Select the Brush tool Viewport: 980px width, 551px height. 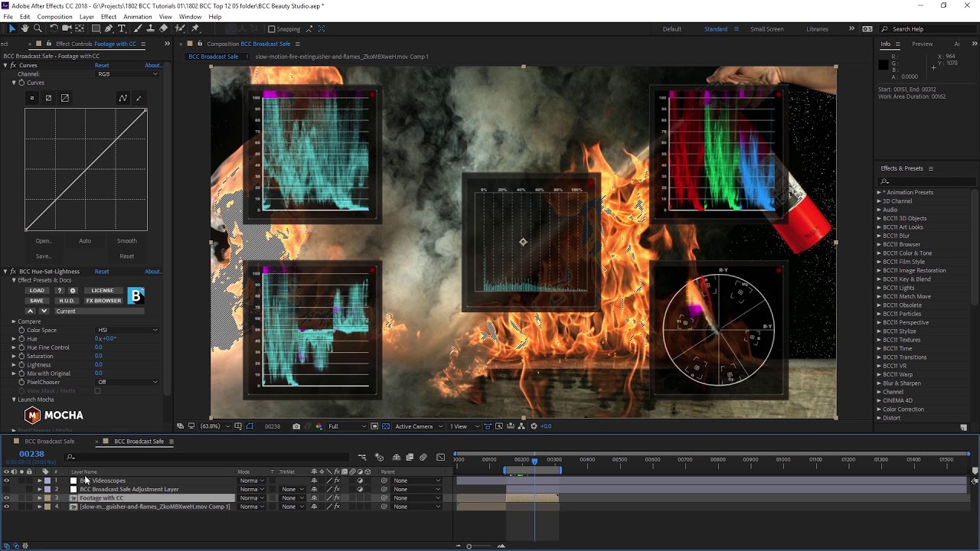click(x=138, y=28)
